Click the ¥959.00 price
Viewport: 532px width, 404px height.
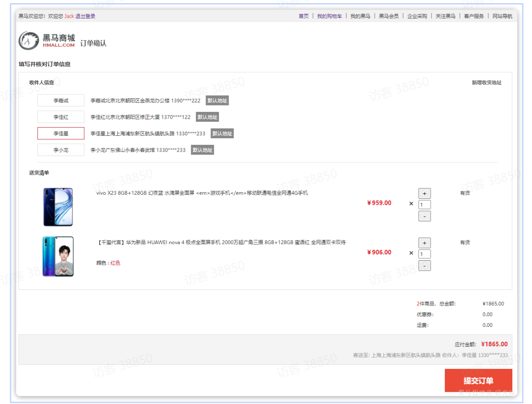coord(379,203)
